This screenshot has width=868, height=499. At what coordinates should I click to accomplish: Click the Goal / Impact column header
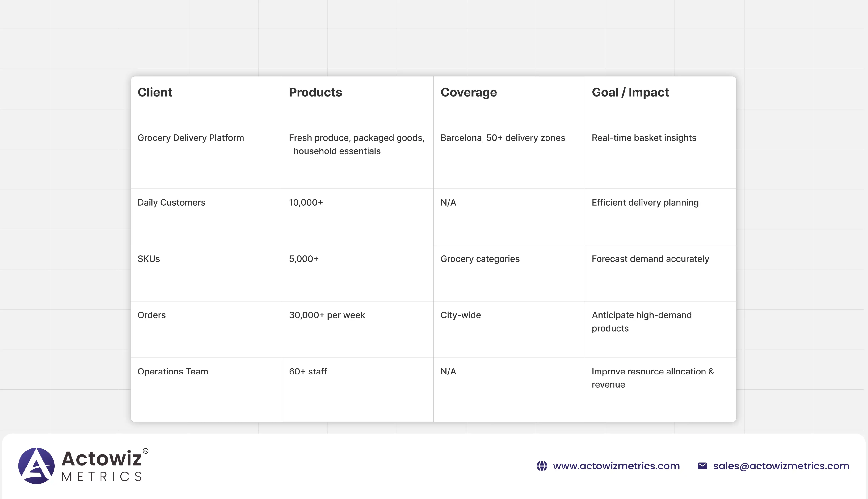tap(630, 93)
